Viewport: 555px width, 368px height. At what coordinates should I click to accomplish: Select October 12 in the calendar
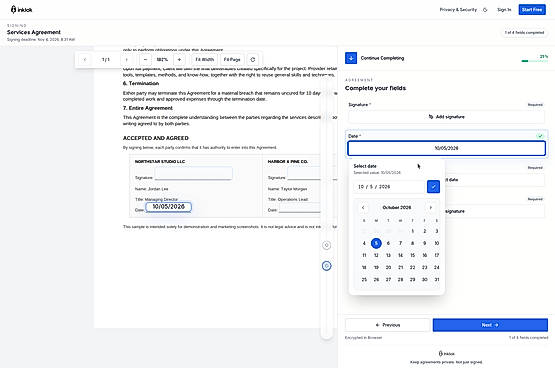376,255
